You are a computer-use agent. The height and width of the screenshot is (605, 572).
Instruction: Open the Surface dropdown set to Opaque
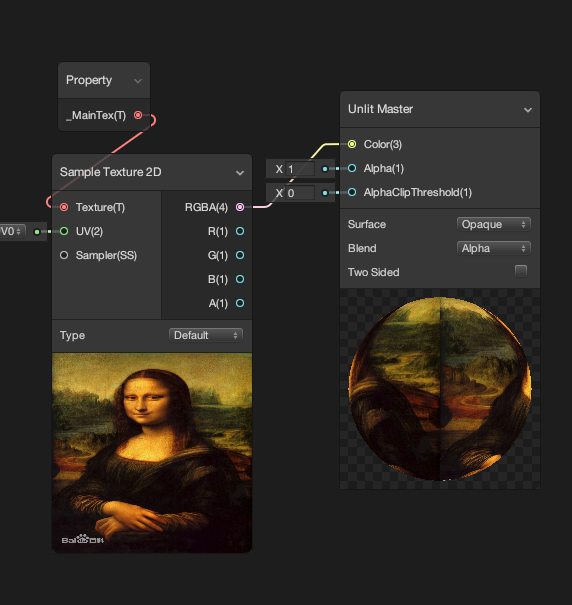coord(494,224)
